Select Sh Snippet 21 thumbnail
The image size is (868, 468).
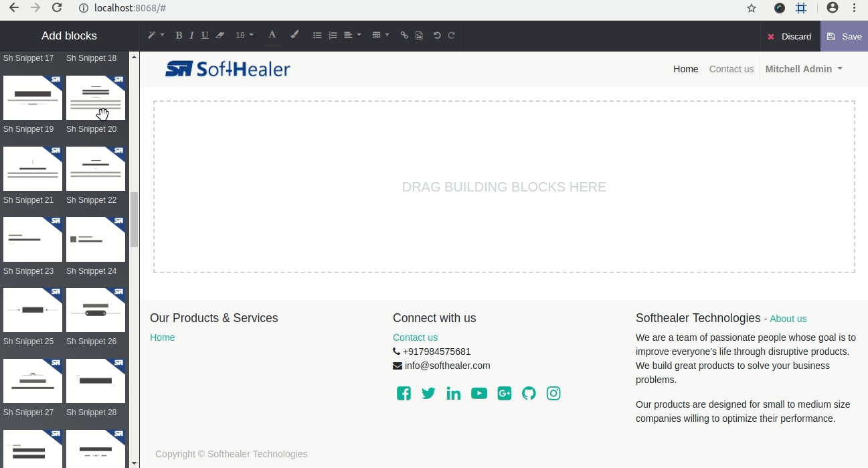pos(33,169)
